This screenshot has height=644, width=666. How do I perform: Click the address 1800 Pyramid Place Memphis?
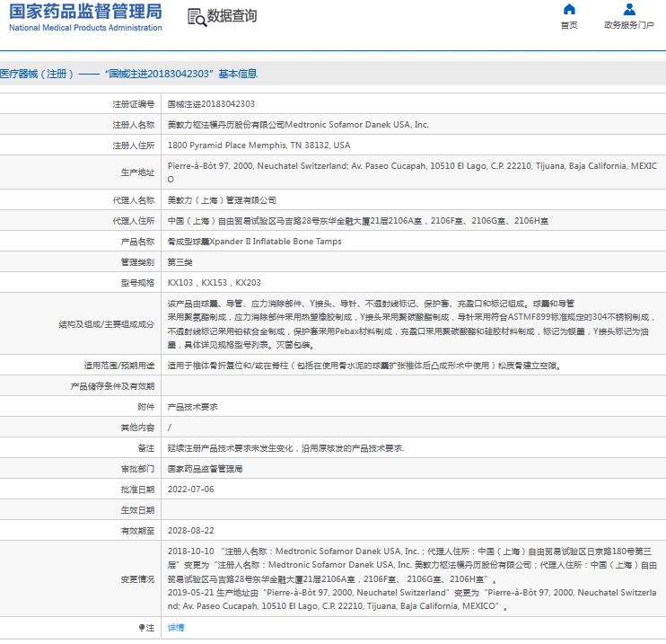coord(259,146)
